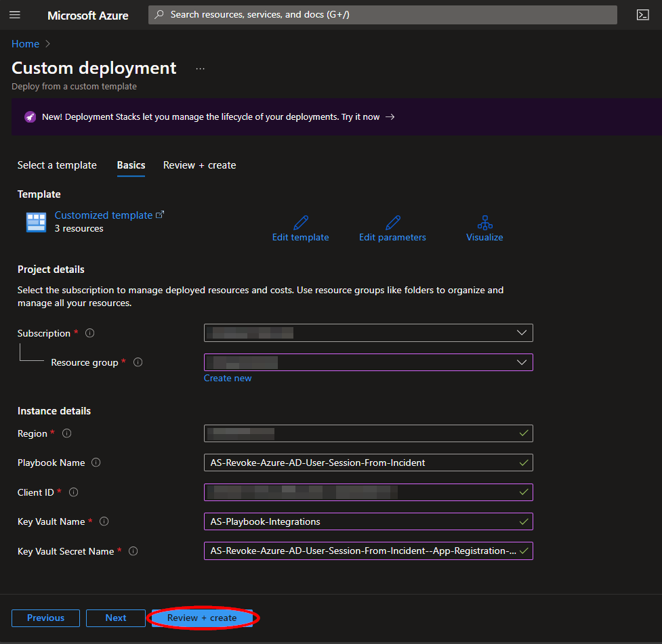Screen dimensions: 662x644
Task: Click Create new resource group link
Action: [x=228, y=379]
